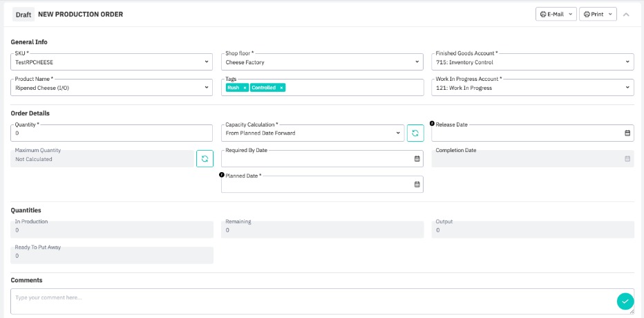Click the NEW PRODUCTION ORDER title
The image size is (644, 318).
click(80, 15)
